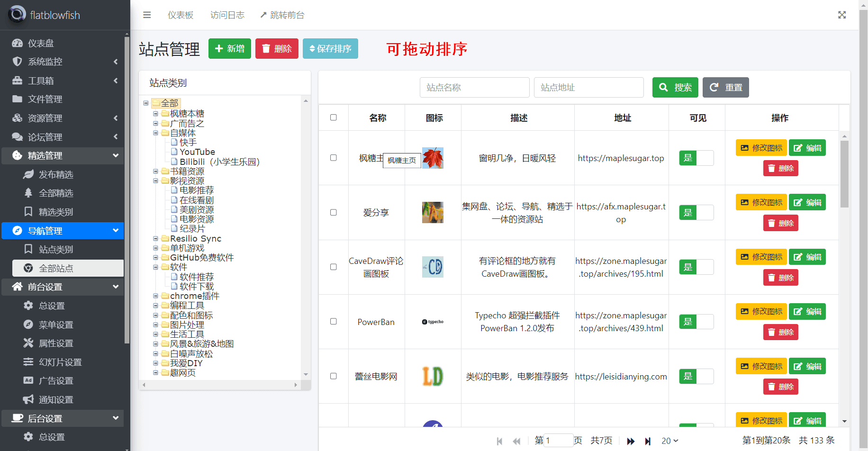This screenshot has width=868, height=451.
Task: Tick the checkbox for the PowerBan row
Action: (334, 322)
